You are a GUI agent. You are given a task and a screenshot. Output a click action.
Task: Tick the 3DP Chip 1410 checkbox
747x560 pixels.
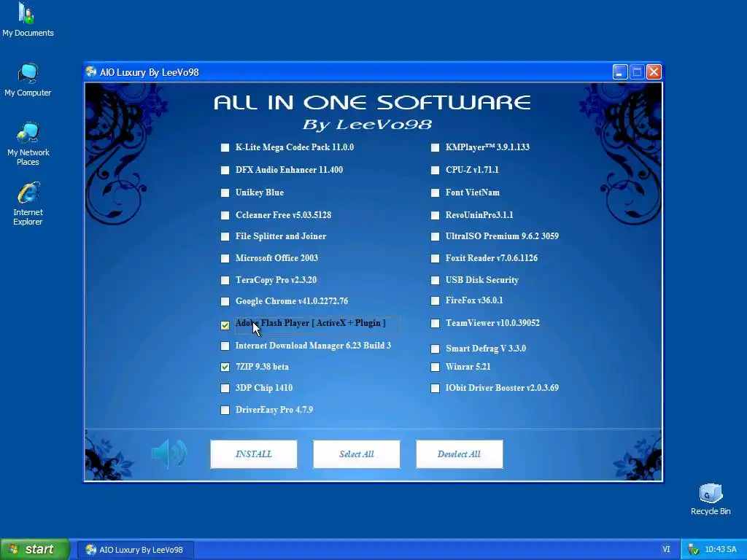pyautogui.click(x=225, y=388)
